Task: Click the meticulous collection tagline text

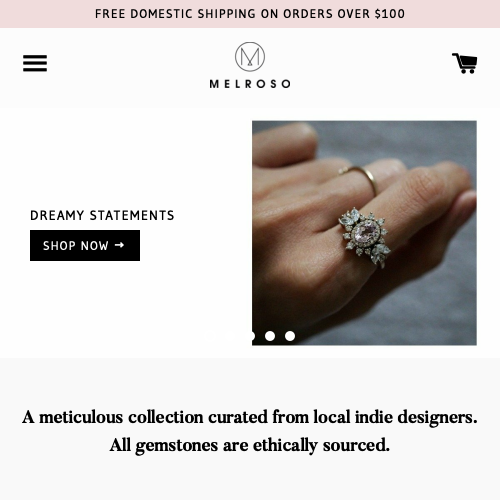Action: pyautogui.click(x=250, y=417)
